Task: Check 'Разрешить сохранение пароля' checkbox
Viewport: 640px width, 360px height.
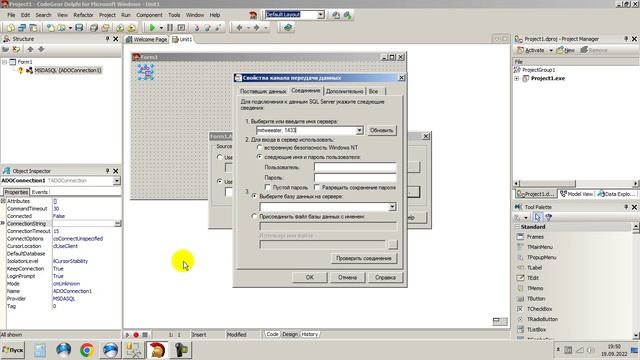Action: (x=317, y=187)
